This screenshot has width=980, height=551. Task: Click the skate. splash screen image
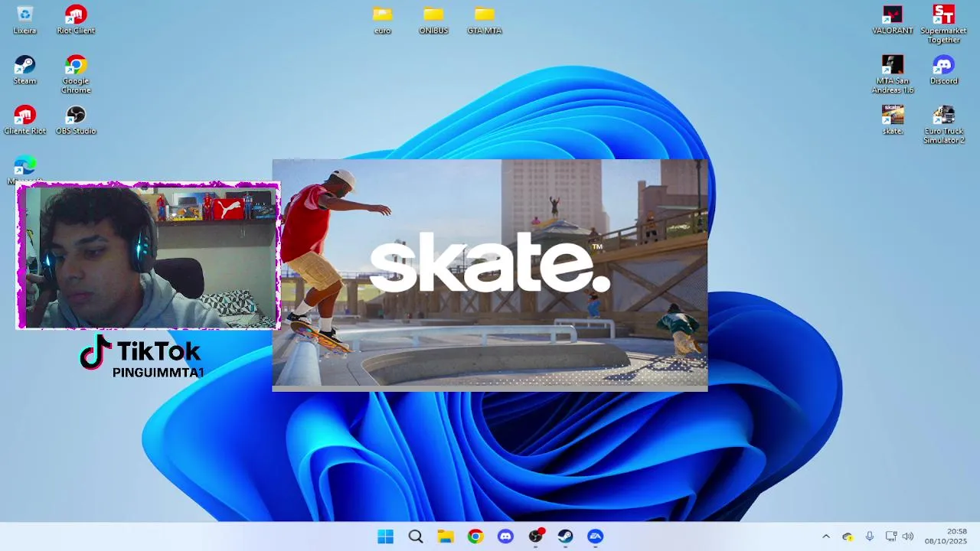click(490, 275)
